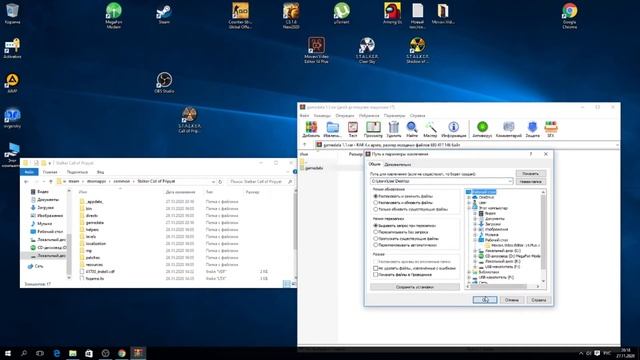Viewport: 640px width, 360px height.
Task: Enable 'Не удалять файлы, извлечённые с ошибками' checkbox
Action: [376, 268]
